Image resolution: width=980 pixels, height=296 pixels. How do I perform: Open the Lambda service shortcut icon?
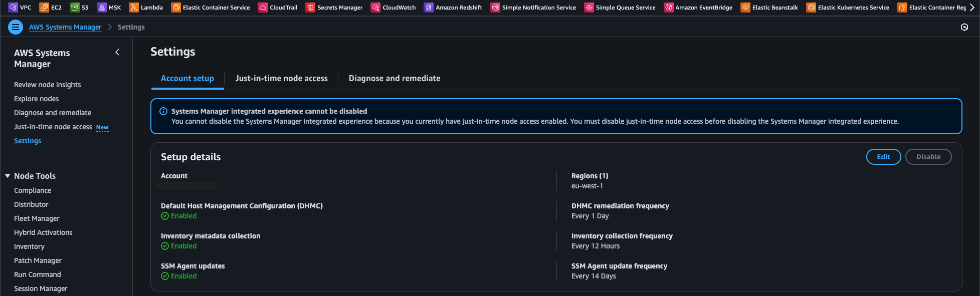click(x=134, y=8)
